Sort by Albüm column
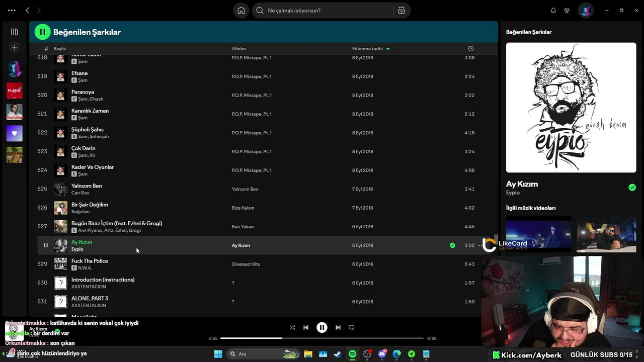 click(238, 49)
